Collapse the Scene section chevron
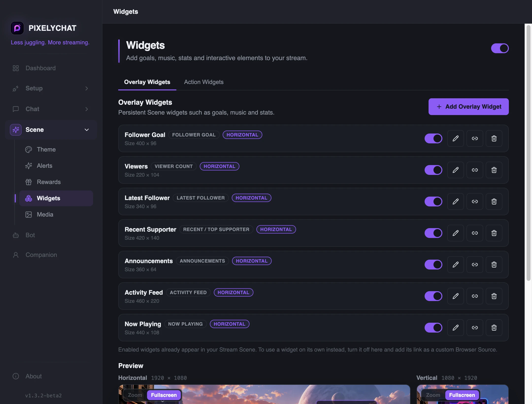 click(87, 130)
